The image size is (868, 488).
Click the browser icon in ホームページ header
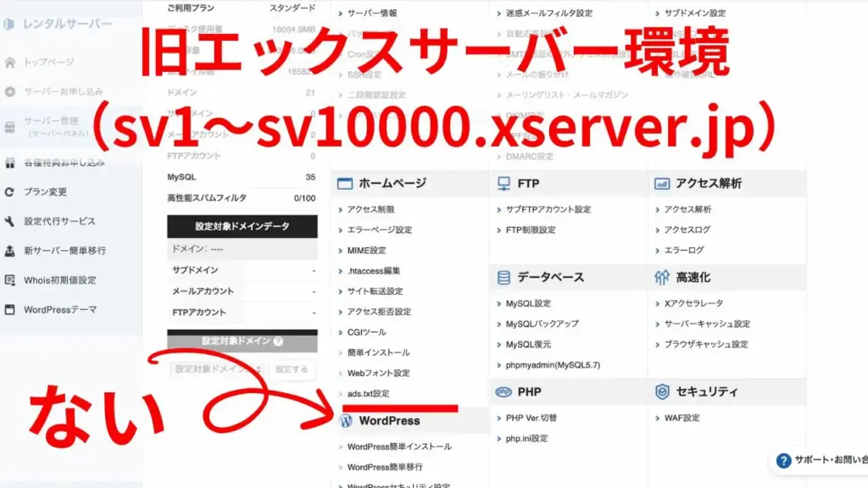345,183
